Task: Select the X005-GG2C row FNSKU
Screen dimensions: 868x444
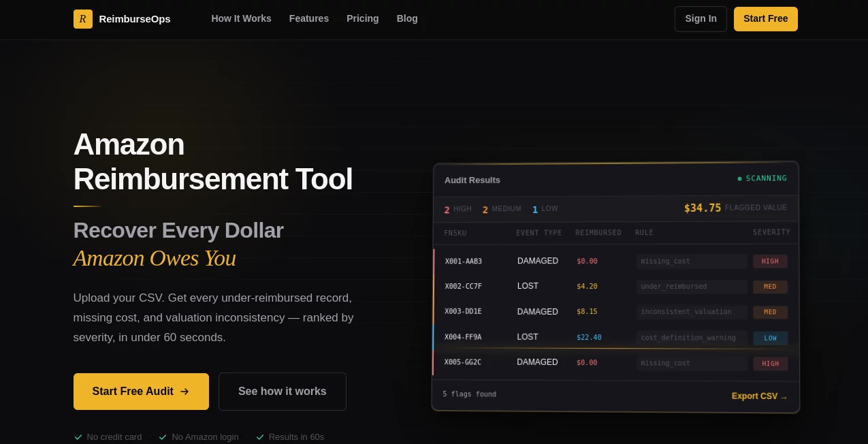Action: (x=463, y=362)
